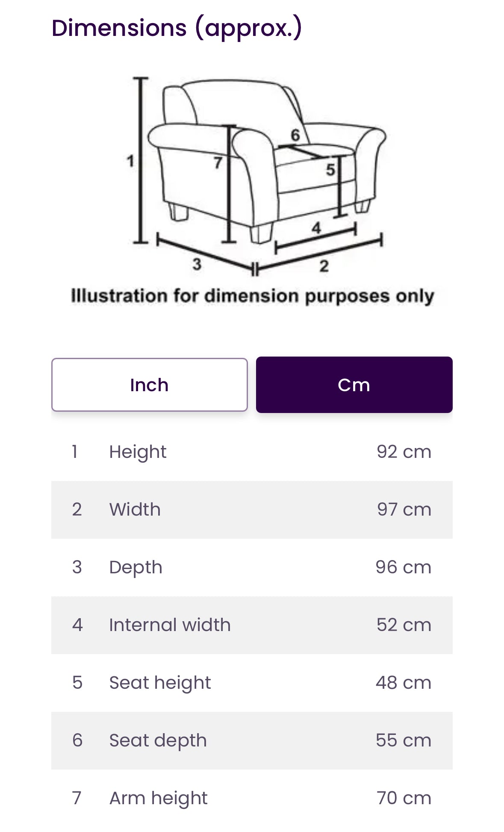Click label 2 in the armchair diagram
This screenshot has height=832, width=504.
[x=324, y=266]
